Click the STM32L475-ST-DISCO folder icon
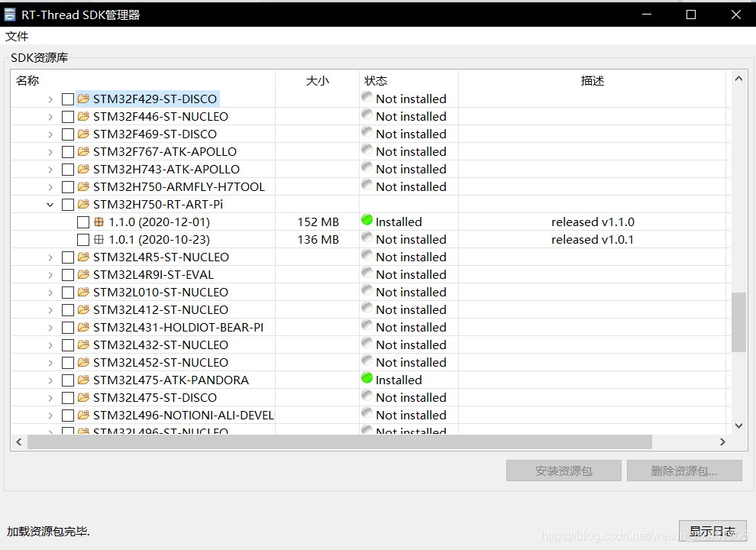This screenshot has width=756, height=550. (83, 397)
